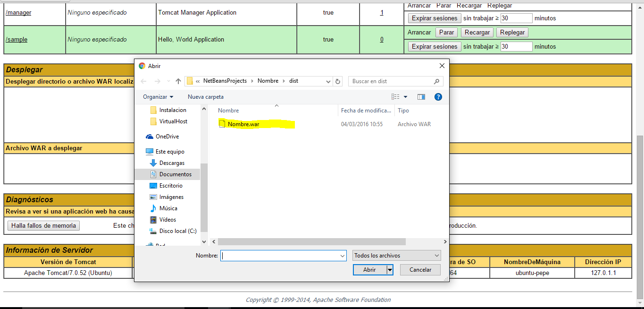The height and width of the screenshot is (309, 644).
Task: Click the Disco local (C:) drive icon
Action: (153, 231)
